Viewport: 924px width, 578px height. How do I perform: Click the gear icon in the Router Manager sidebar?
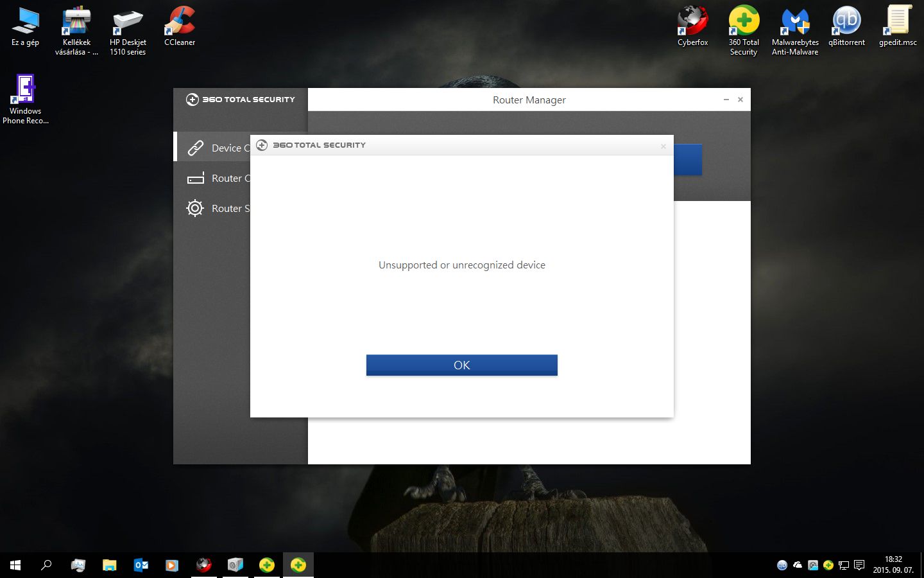pyautogui.click(x=195, y=208)
